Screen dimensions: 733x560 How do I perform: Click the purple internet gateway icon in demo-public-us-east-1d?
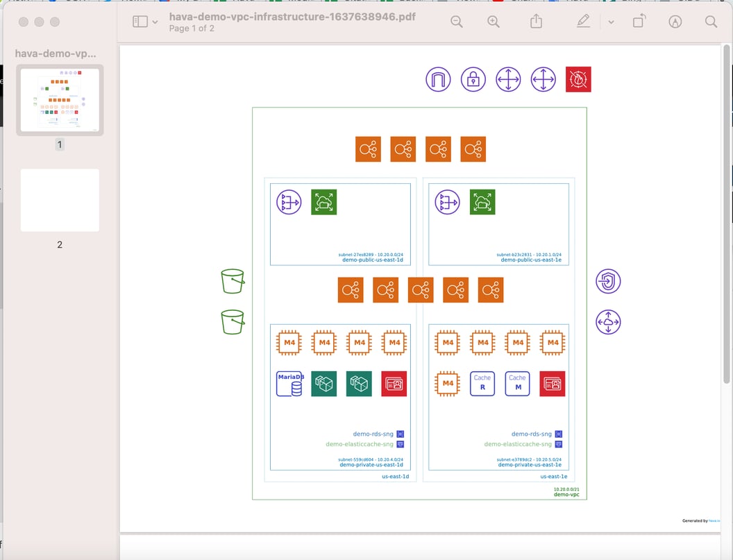289,202
